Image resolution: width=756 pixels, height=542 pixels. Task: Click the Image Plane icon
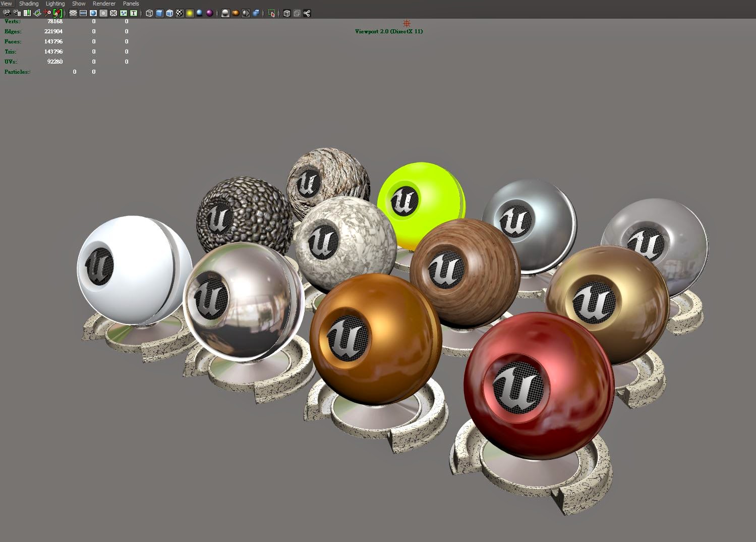coord(37,13)
